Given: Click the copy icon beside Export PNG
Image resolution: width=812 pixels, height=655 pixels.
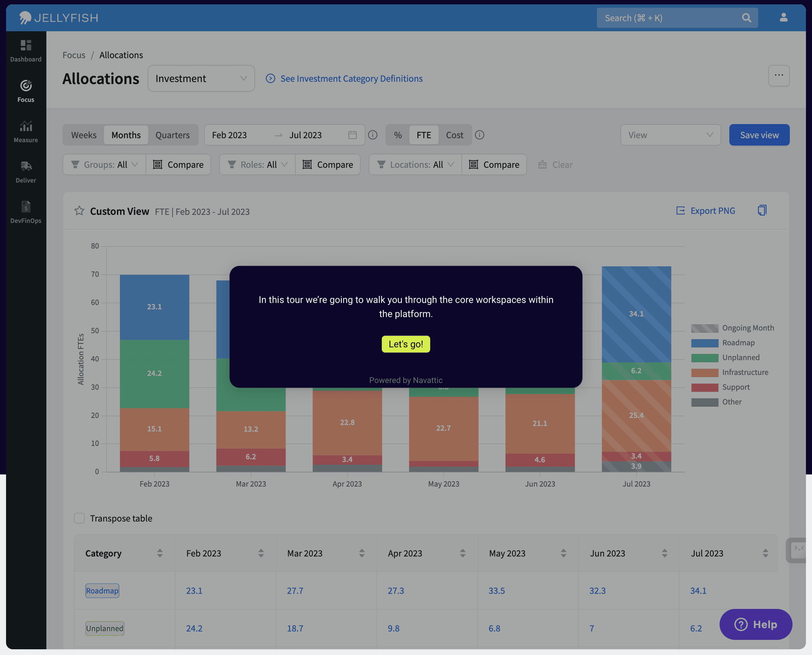Looking at the screenshot, I should (762, 210).
